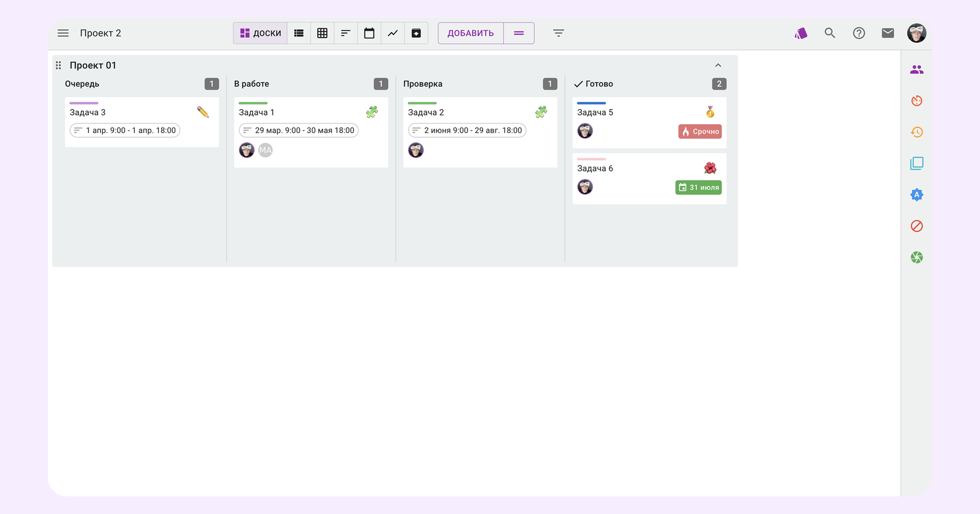This screenshot has width=980, height=514.
Task: Open team members in right sidebar
Action: pyautogui.click(x=916, y=70)
